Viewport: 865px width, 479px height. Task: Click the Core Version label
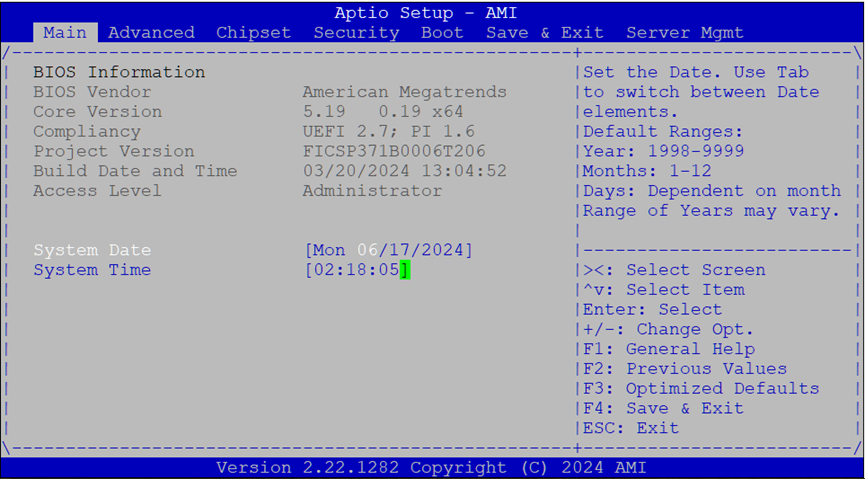tap(98, 111)
